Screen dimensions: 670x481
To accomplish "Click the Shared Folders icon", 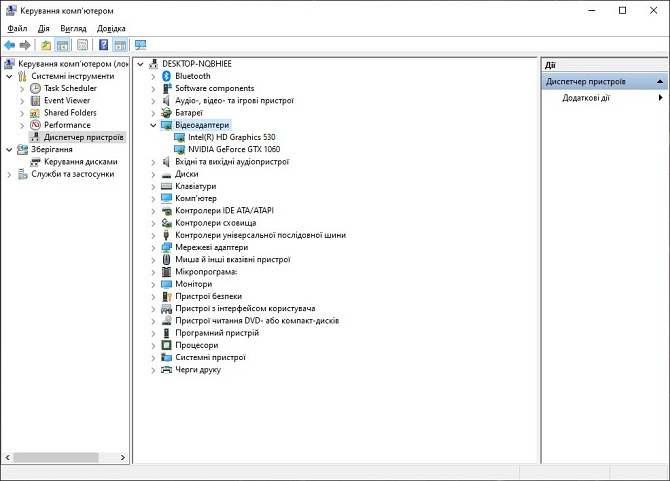I will click(x=35, y=113).
